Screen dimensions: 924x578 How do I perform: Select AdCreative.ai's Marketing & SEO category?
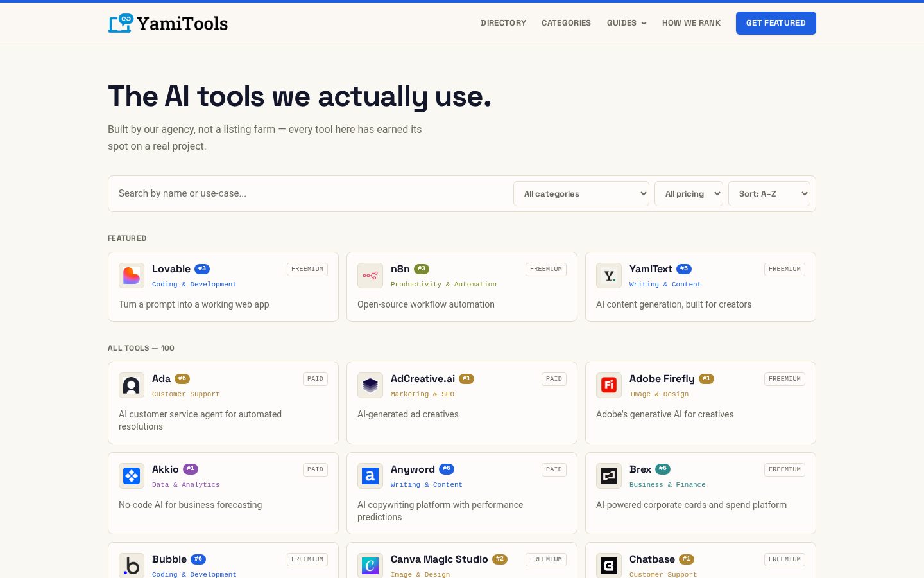click(x=422, y=394)
